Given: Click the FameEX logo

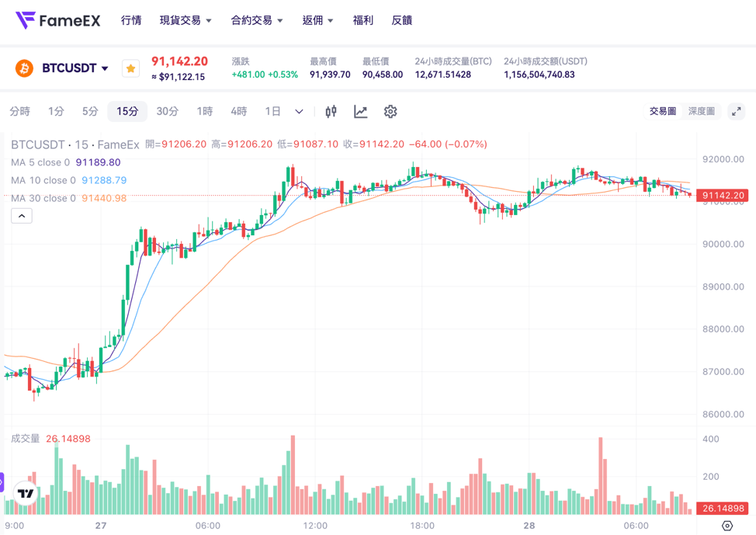Looking at the screenshot, I should (58, 20).
